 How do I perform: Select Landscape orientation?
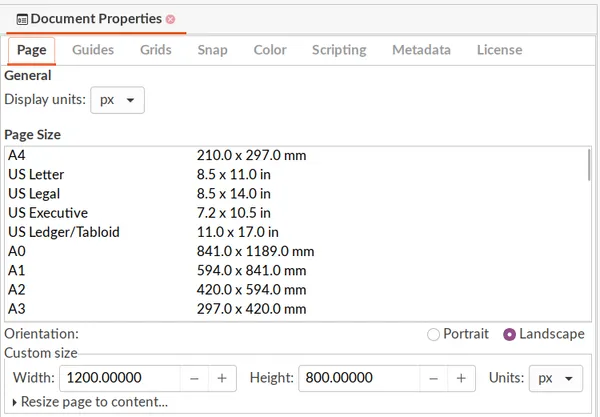pos(544,334)
